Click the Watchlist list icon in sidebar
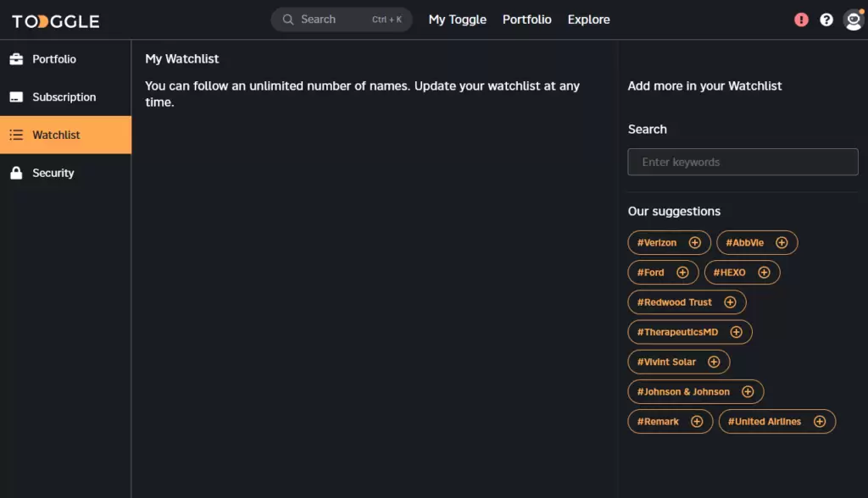The height and width of the screenshot is (498, 868). tap(17, 135)
